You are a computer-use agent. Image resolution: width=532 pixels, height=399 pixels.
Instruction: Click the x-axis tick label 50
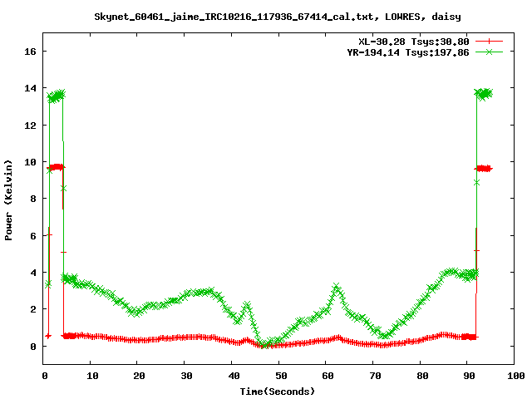pyautogui.click(x=281, y=376)
